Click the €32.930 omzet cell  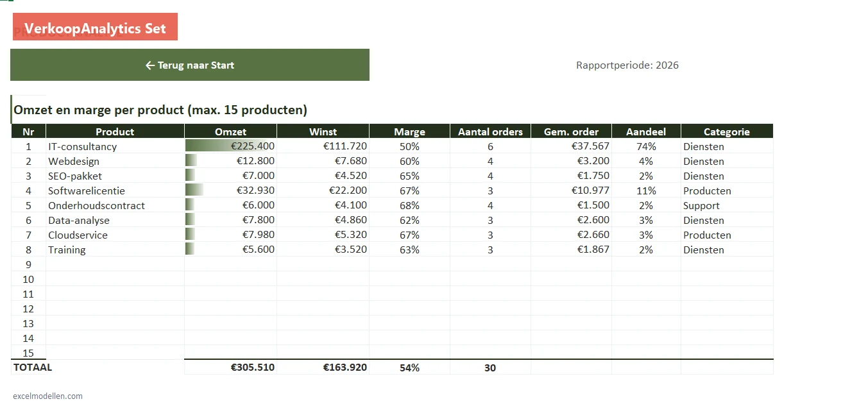pos(230,191)
